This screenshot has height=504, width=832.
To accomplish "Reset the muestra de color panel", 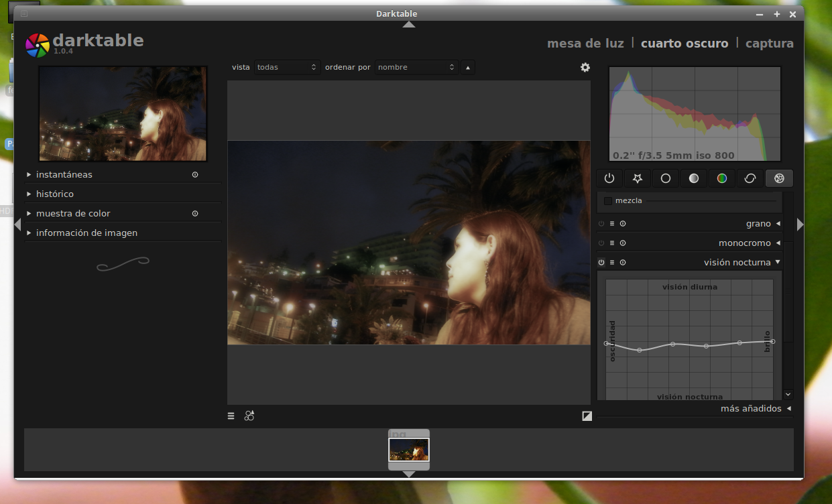I will (195, 214).
